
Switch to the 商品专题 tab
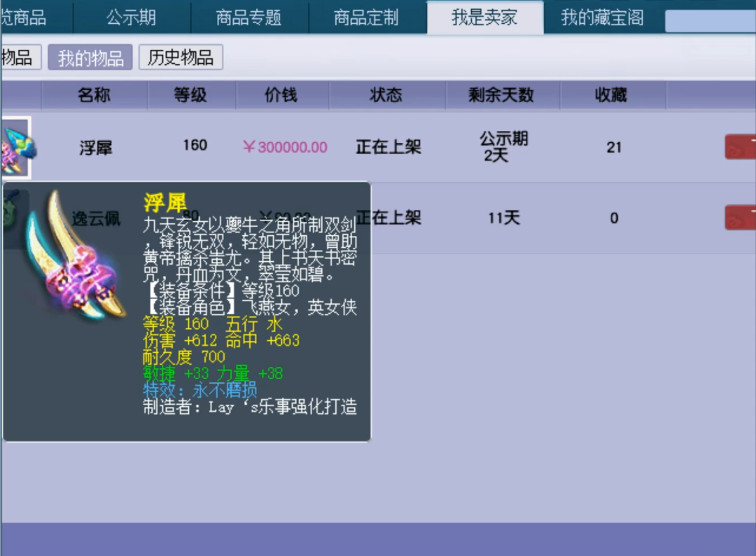[249, 18]
